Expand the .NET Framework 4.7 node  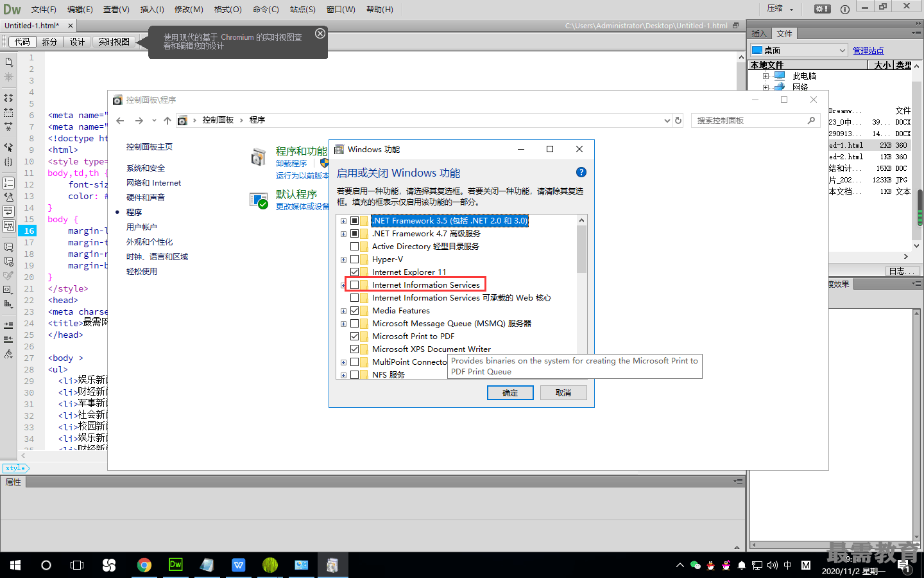(343, 234)
